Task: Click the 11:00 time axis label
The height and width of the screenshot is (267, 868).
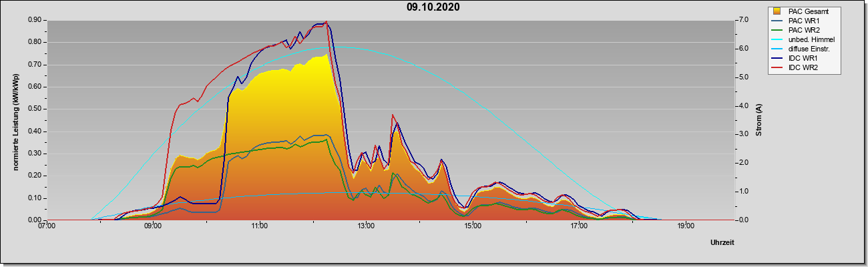Action: 260,226
